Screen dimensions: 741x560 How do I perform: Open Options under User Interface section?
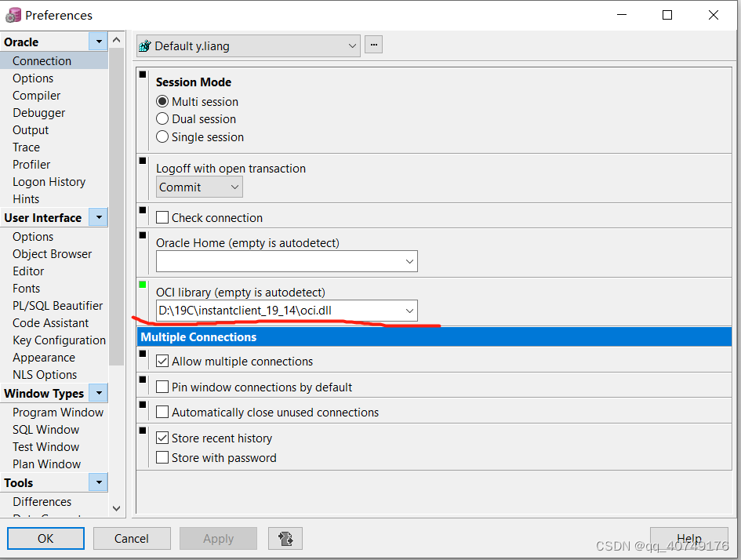pos(33,236)
